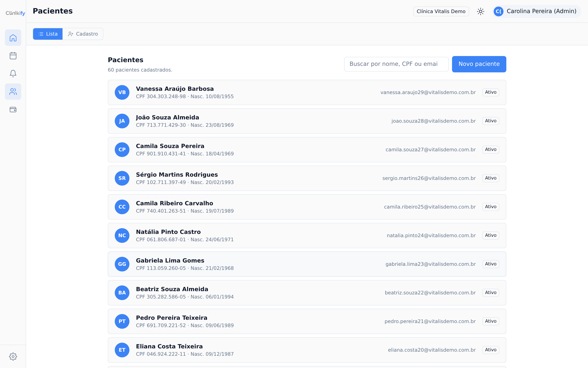Viewport: 588px width, 368px height.
Task: Click CPF 713.771.429-30 birthdate line
Action: (185, 125)
